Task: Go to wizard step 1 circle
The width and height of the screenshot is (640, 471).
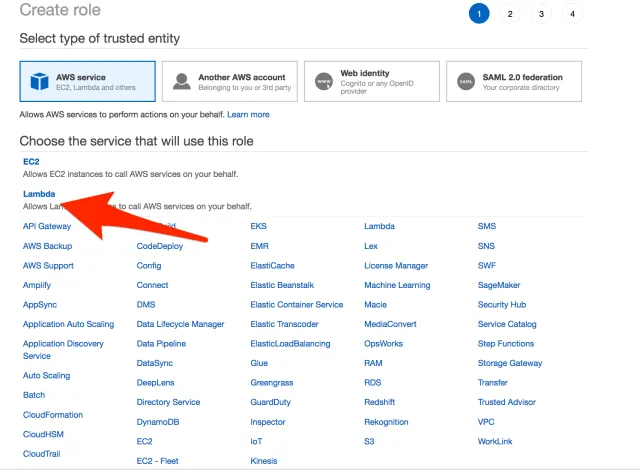Action: (479, 13)
